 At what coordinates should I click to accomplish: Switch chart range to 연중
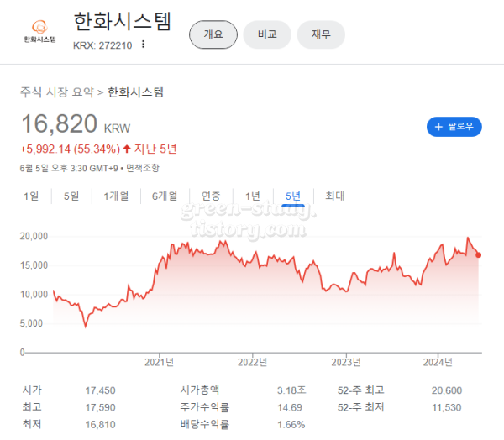(211, 196)
